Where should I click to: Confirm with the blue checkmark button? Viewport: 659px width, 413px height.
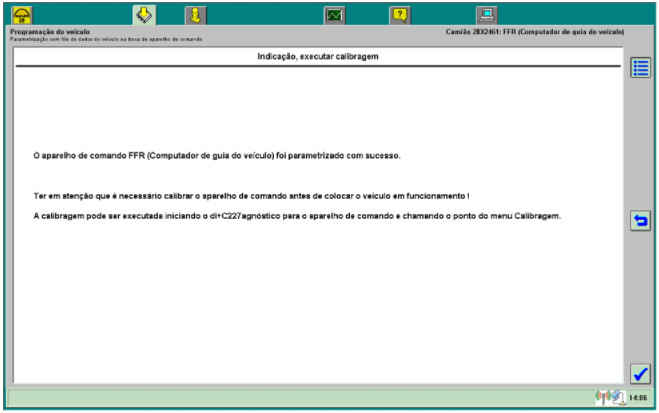[640, 374]
